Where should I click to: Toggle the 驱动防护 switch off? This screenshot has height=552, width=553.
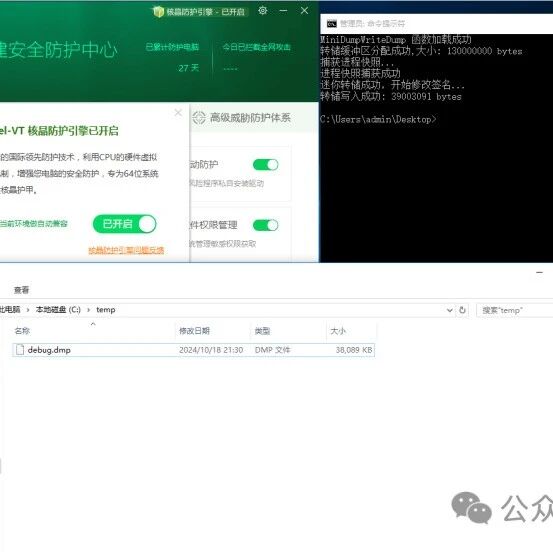point(266,165)
